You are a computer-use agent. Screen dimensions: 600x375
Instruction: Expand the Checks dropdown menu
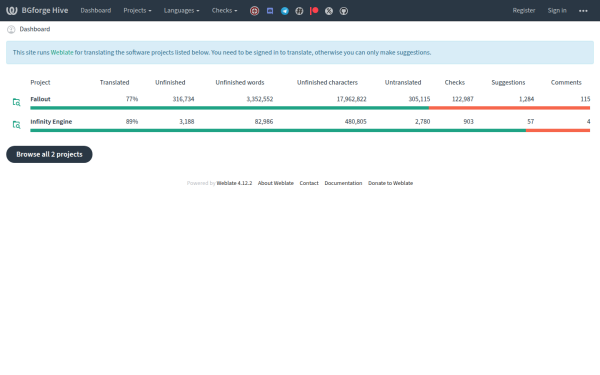pyautogui.click(x=224, y=10)
